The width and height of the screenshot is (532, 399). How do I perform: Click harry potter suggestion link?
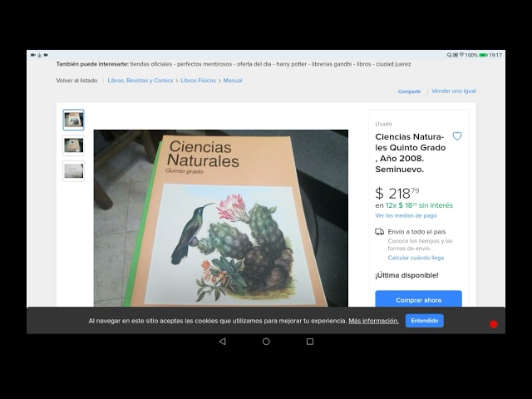(292, 64)
